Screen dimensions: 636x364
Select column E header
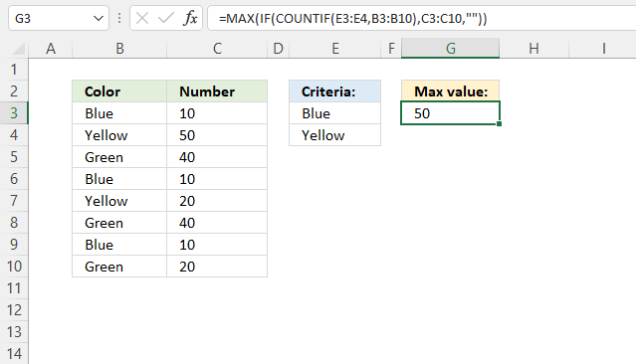point(335,49)
